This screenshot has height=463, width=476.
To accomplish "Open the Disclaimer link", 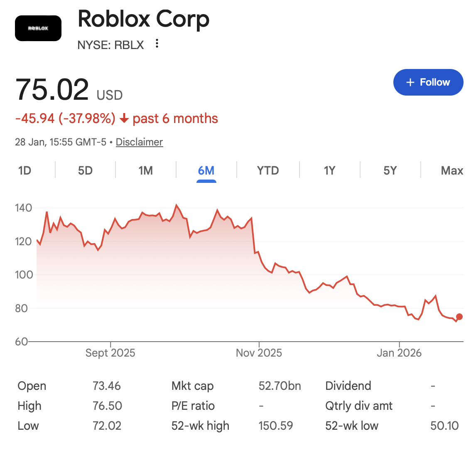I will 139,142.
